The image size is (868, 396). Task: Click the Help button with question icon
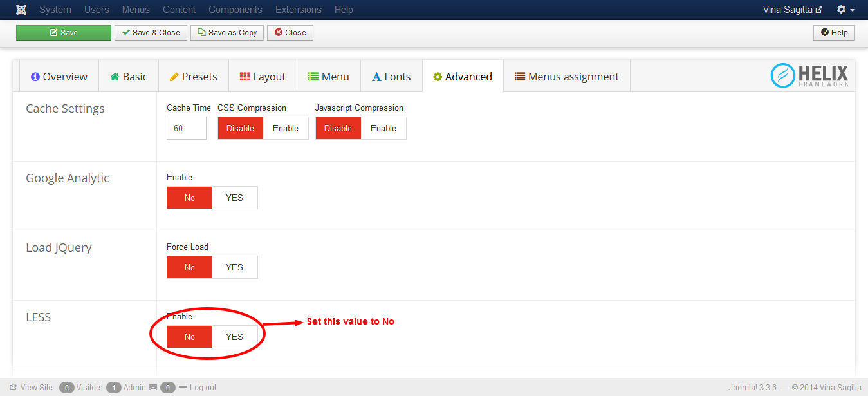coord(834,33)
